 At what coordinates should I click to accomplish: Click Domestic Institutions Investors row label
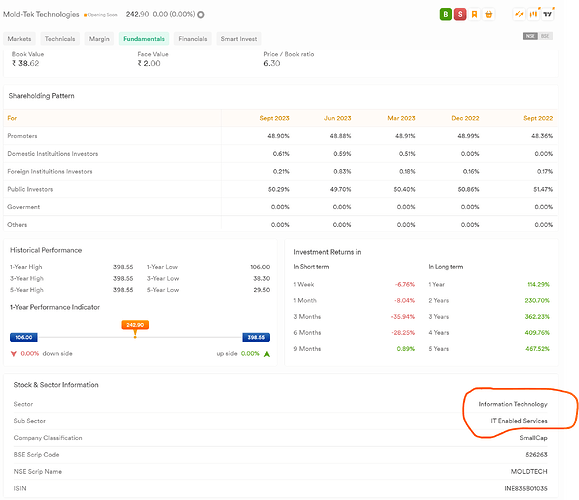pos(53,154)
